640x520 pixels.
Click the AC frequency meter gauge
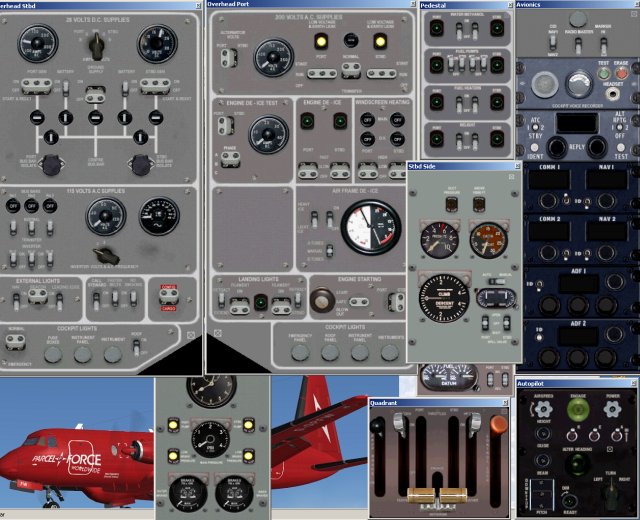159,216
